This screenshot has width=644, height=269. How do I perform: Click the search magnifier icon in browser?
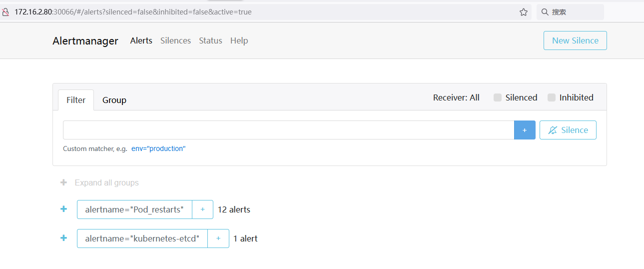(x=545, y=12)
